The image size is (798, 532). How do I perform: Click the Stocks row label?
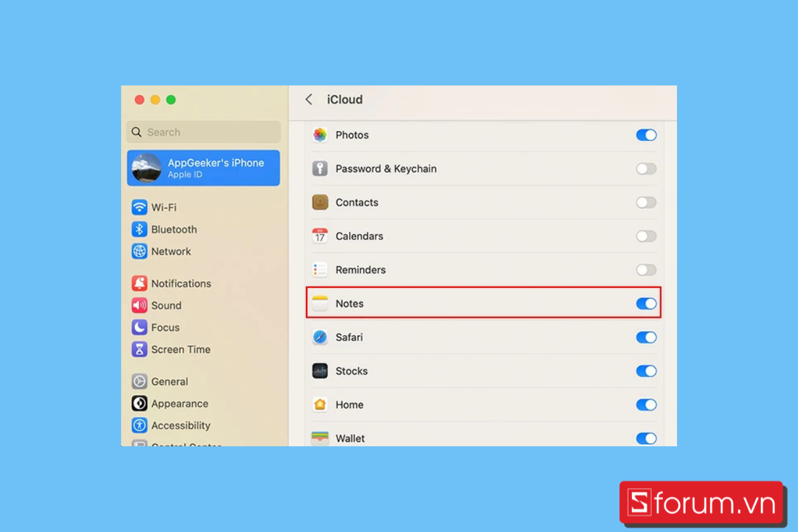point(351,371)
